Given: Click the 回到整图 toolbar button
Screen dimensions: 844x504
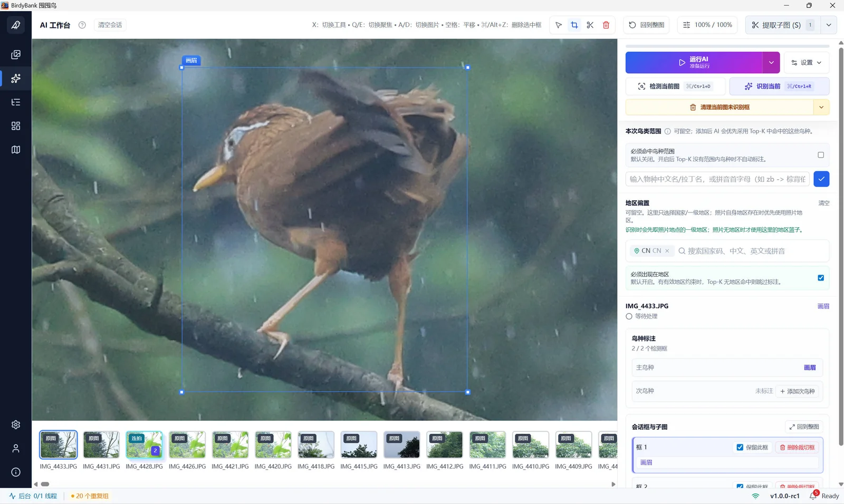Looking at the screenshot, I should 647,25.
